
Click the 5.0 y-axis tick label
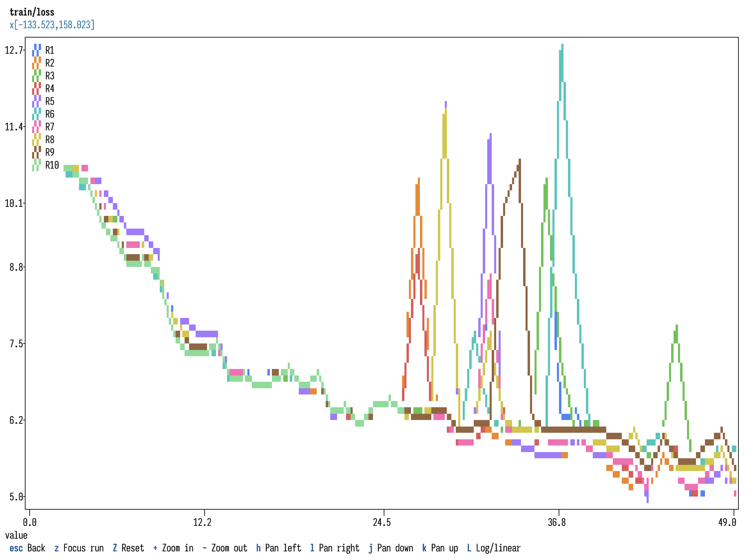pos(17,497)
